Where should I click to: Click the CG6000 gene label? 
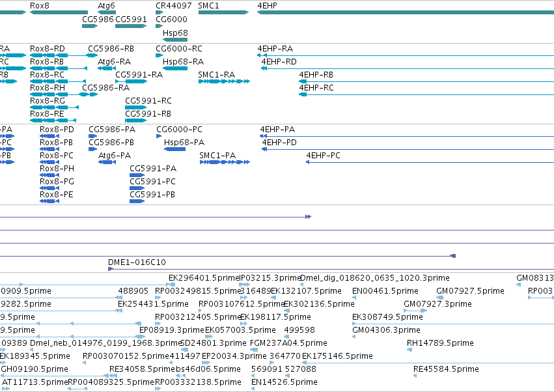[x=171, y=19]
